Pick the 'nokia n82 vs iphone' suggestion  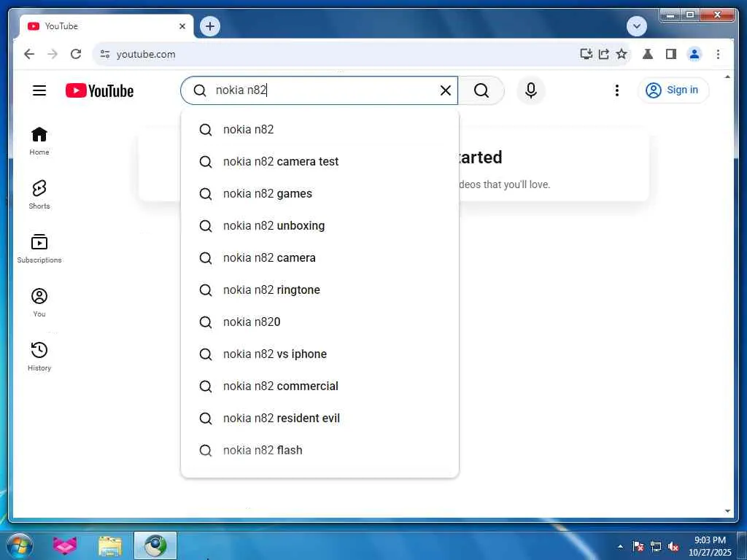click(x=320, y=354)
